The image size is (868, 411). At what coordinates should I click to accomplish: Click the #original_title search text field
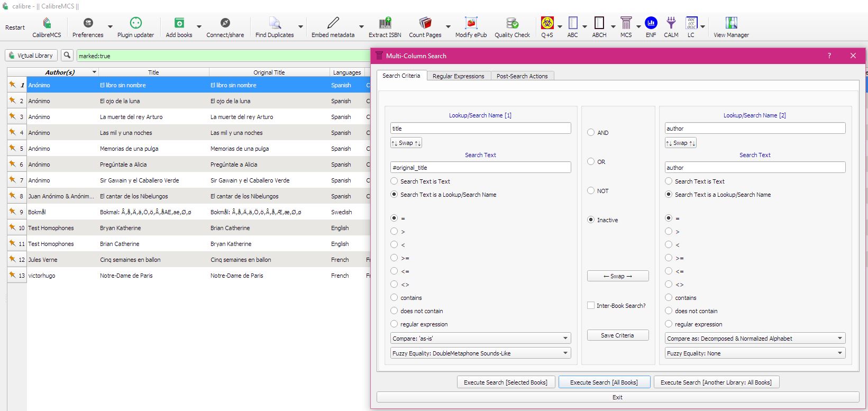[480, 168]
